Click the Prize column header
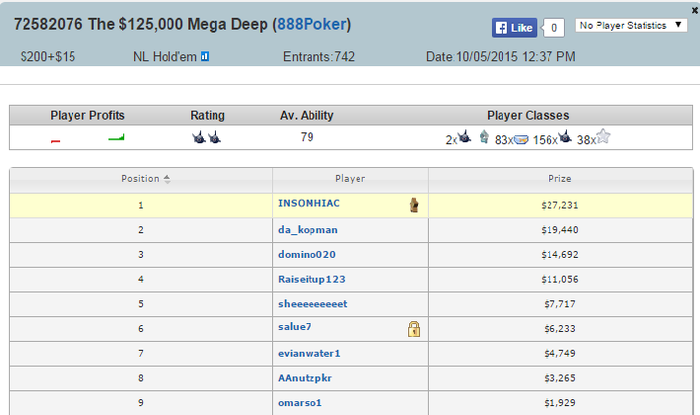The width and height of the screenshot is (700, 415). [x=560, y=179]
